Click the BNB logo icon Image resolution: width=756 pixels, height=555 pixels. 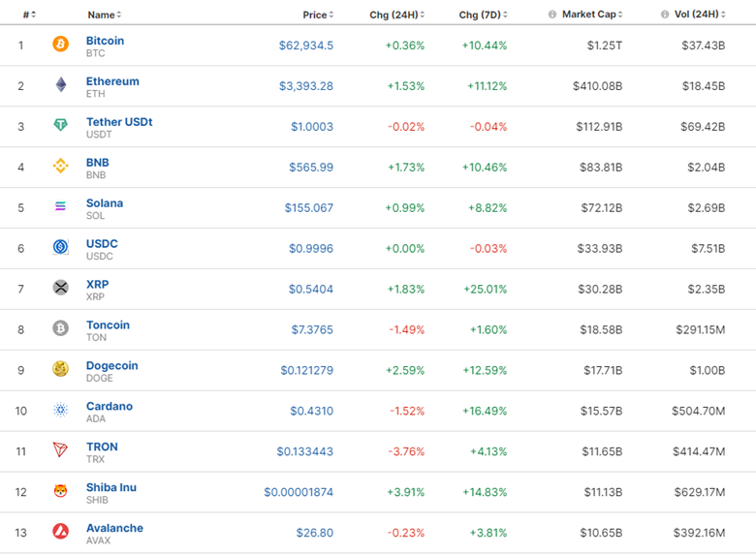(x=60, y=166)
